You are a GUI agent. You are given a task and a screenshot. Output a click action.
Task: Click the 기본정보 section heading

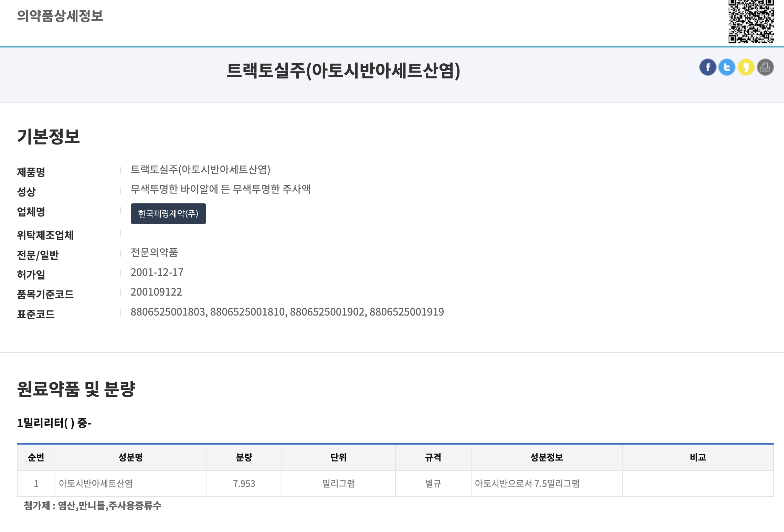click(49, 136)
